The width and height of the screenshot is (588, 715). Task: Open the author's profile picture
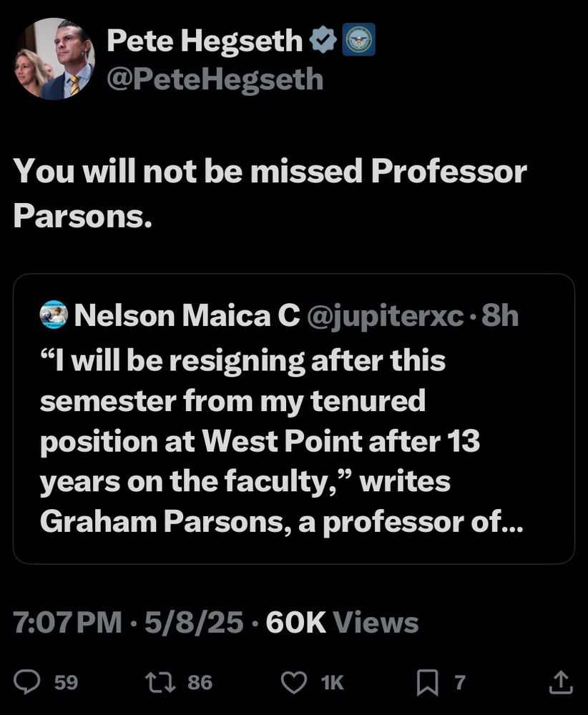55,59
